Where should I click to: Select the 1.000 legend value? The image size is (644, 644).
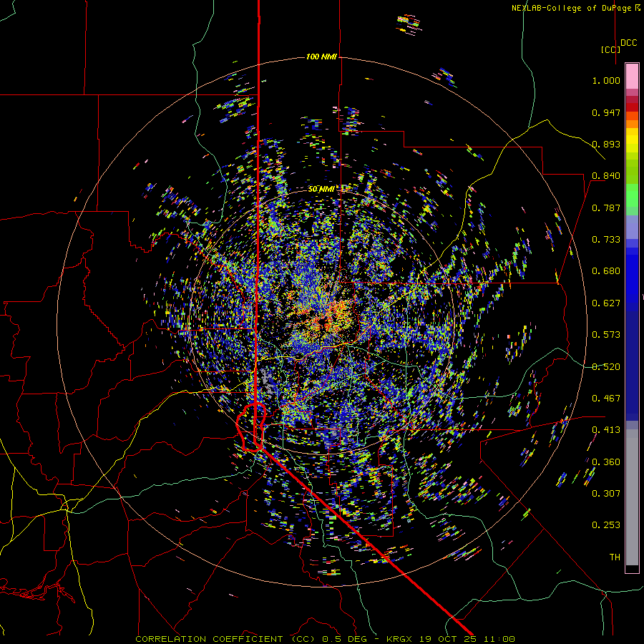pos(606,80)
